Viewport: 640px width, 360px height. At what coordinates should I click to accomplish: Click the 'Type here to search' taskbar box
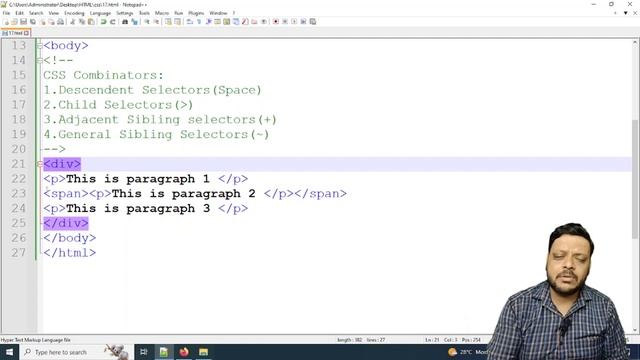pyautogui.click(x=76, y=352)
